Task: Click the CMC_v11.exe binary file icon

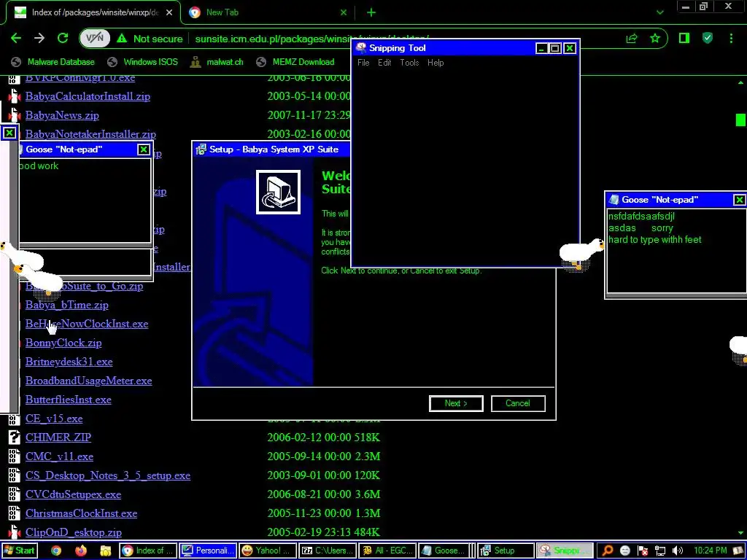Action: coord(15,456)
